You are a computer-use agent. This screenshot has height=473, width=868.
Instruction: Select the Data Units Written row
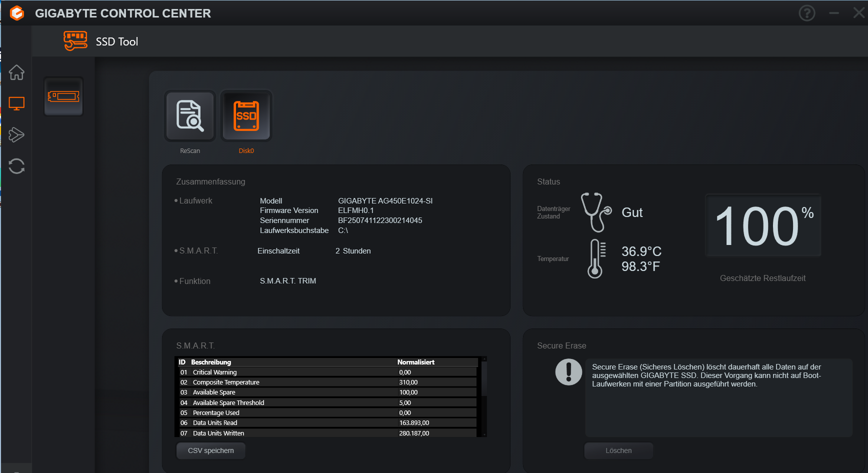coord(327,433)
